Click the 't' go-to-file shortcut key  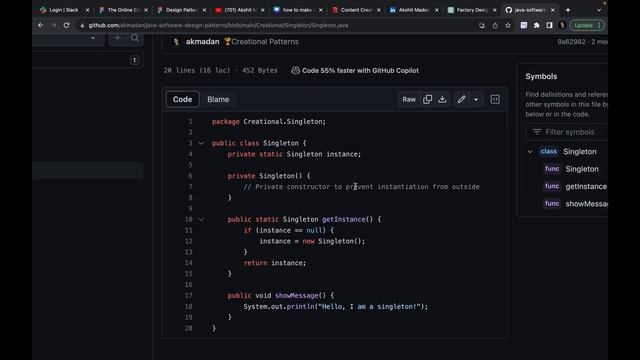[135, 60]
